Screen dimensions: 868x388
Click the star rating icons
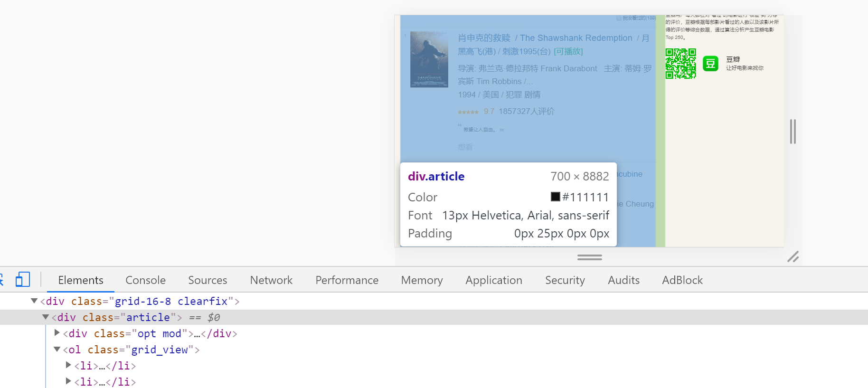tap(468, 112)
